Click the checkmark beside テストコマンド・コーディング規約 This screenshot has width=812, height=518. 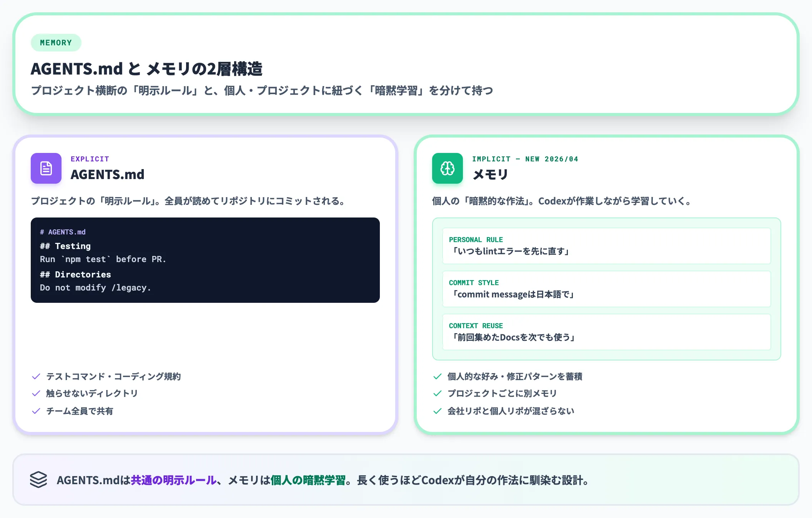36,377
